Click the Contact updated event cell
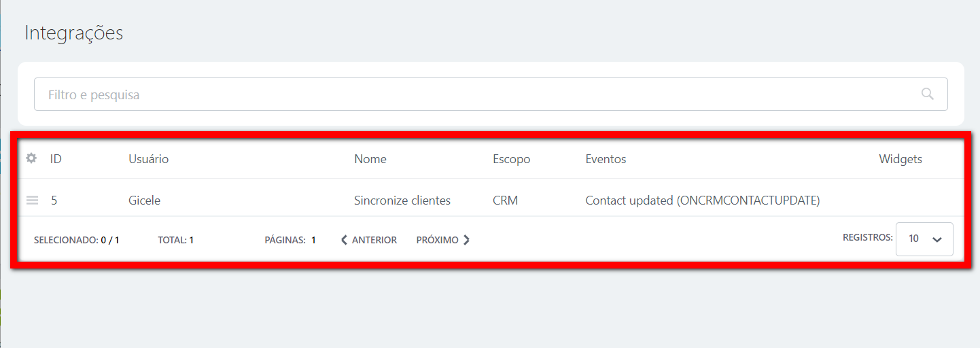The width and height of the screenshot is (980, 348). pos(702,201)
